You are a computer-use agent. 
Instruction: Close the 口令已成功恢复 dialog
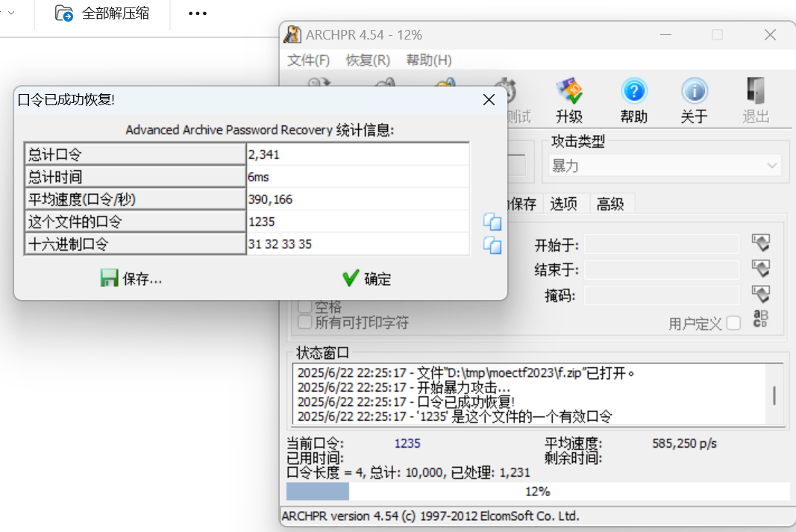pos(489,99)
